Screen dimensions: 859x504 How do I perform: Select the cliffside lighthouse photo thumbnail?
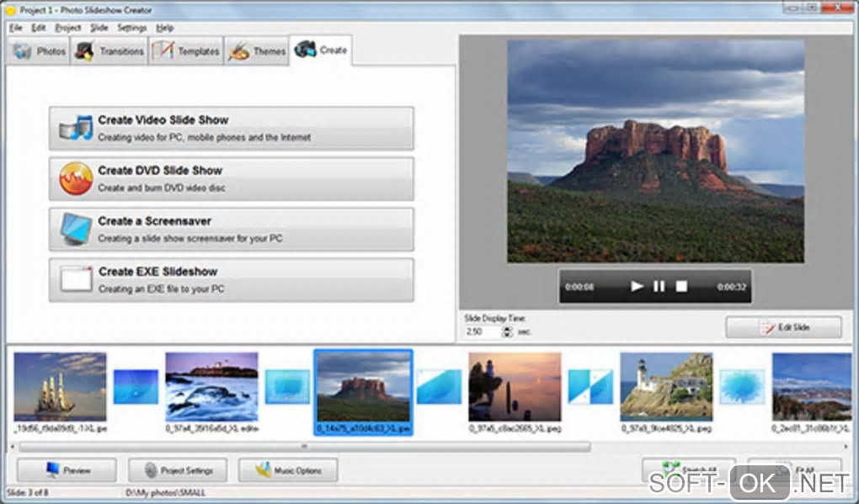(x=666, y=387)
